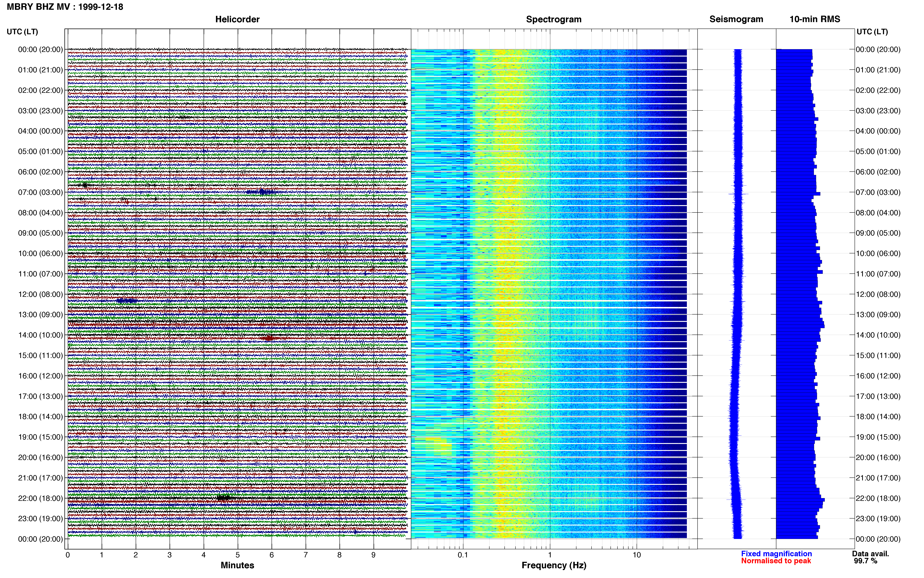The image size is (924, 578).
Task: Click frequency axis tick label 10
Action: [x=637, y=555]
